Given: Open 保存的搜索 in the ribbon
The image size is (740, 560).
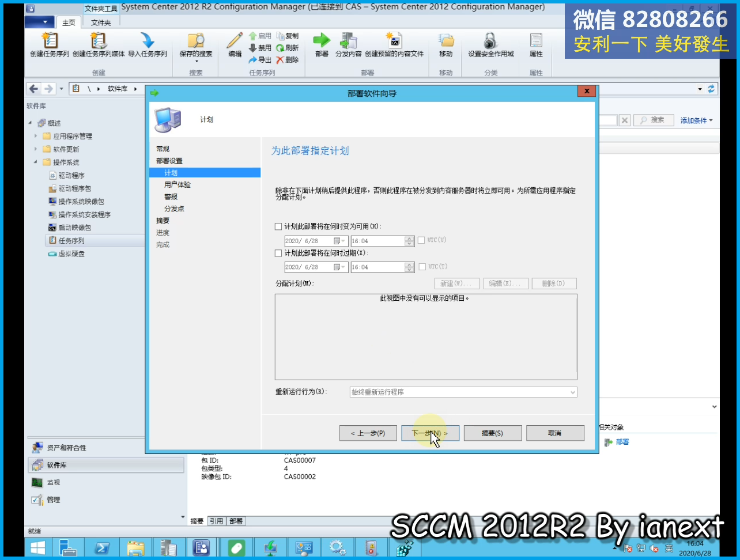Looking at the screenshot, I should coord(196,47).
